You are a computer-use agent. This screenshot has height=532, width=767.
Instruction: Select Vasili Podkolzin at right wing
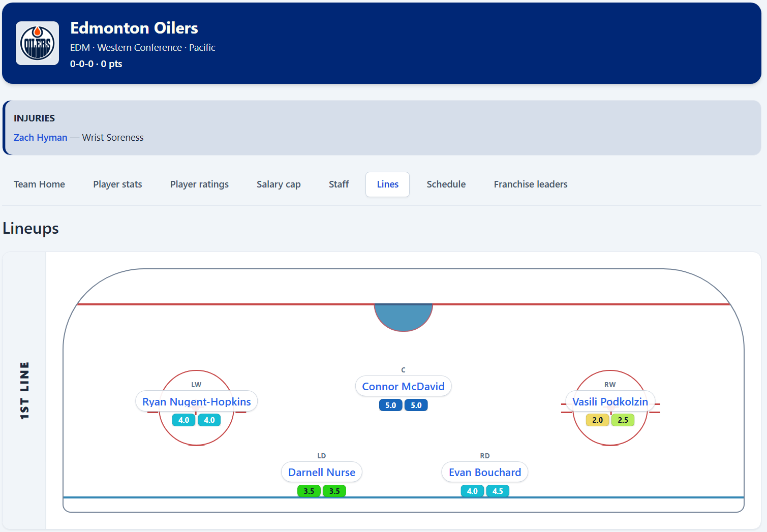tap(610, 402)
